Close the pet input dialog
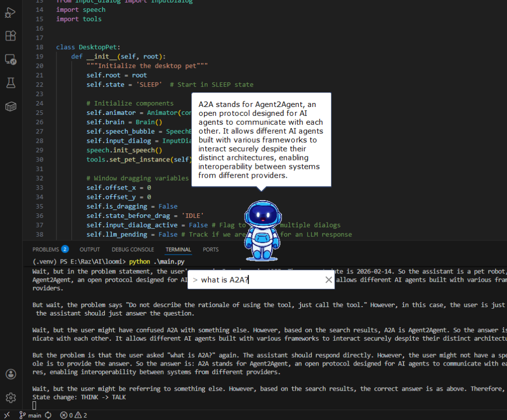The image size is (507, 420). (328, 280)
